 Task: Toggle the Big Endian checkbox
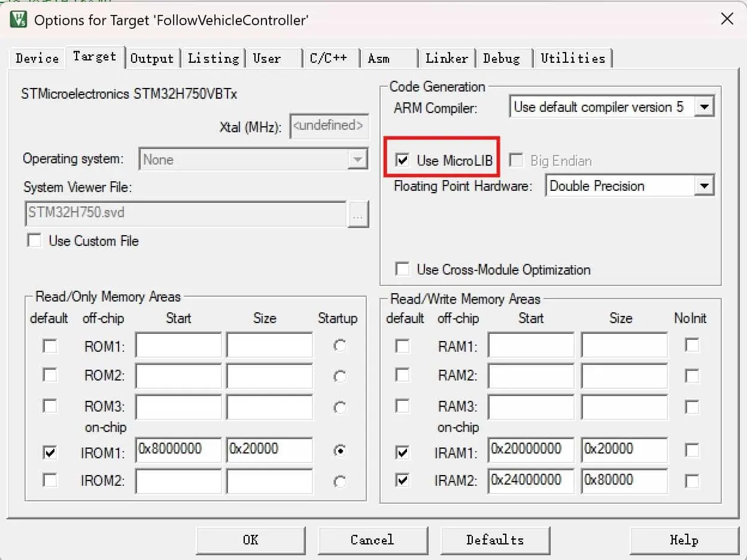[x=516, y=160]
